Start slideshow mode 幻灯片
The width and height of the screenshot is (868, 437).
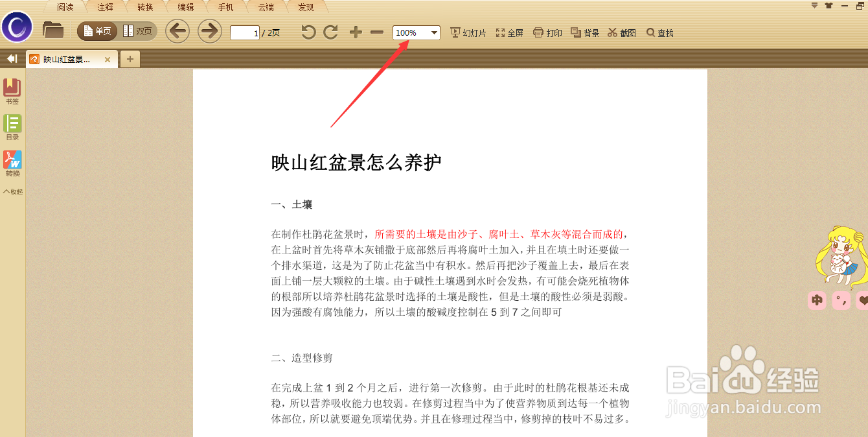pos(468,32)
